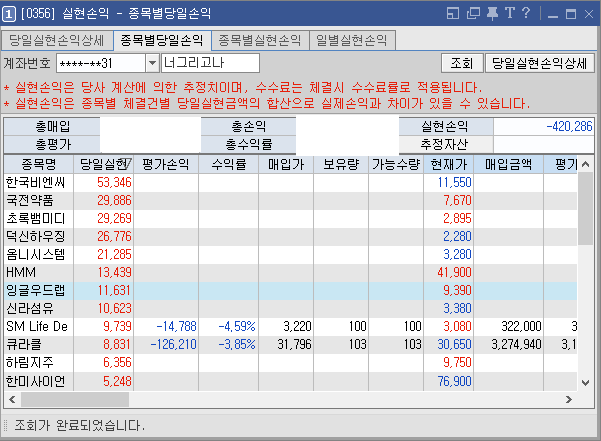Pin the window with the pushpin icon
This screenshot has width=601, height=441.
point(492,13)
